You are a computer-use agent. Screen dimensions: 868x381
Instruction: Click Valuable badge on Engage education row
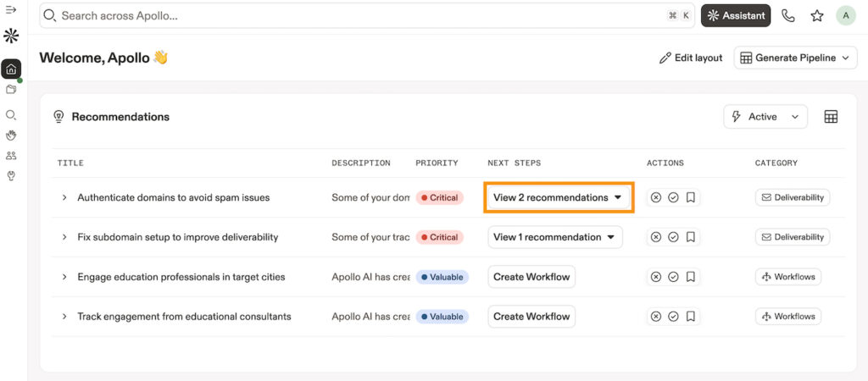point(442,277)
